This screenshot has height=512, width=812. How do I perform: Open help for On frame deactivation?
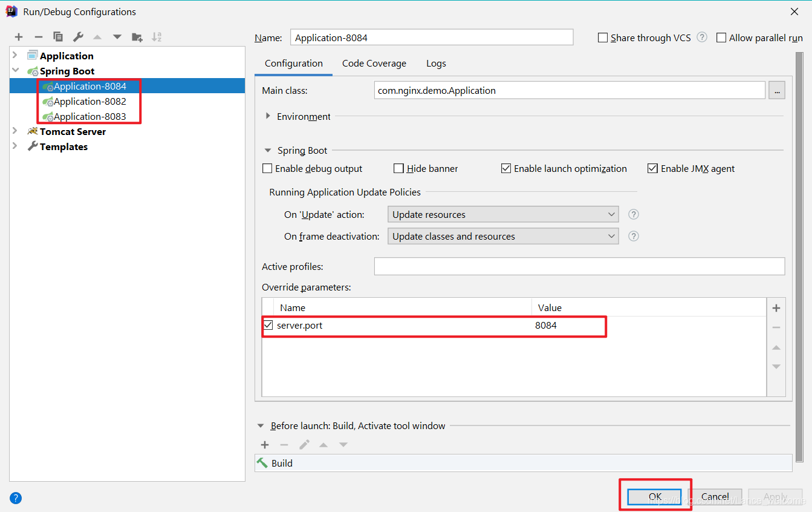pyautogui.click(x=634, y=236)
